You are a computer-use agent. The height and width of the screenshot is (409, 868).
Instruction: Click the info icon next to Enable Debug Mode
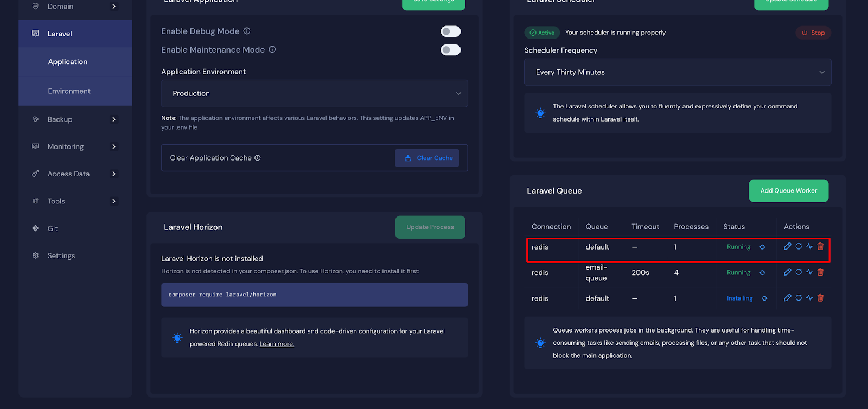[x=247, y=31]
